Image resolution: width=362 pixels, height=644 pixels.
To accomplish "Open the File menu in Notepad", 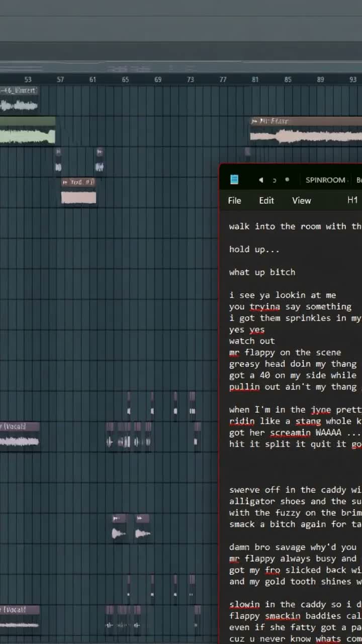I will pyautogui.click(x=235, y=200).
